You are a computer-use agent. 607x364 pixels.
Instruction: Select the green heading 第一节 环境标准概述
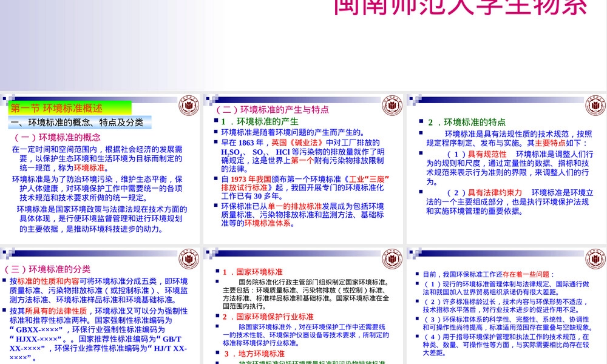click(x=70, y=108)
